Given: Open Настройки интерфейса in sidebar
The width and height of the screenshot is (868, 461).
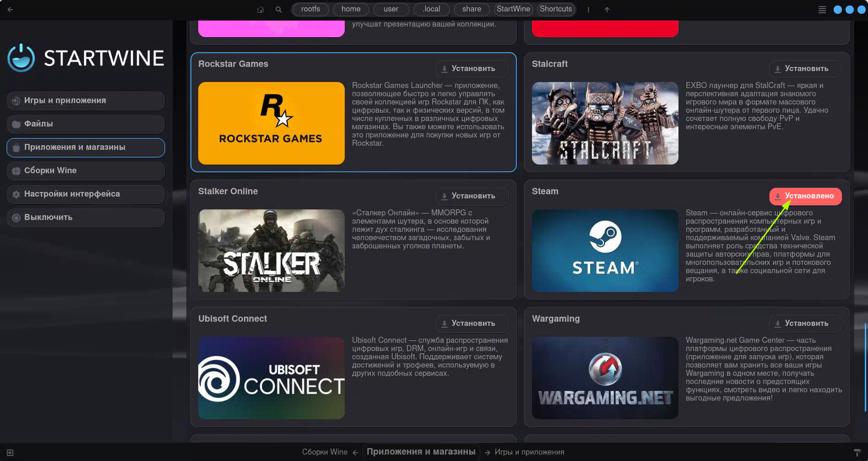Looking at the screenshot, I should point(86,194).
